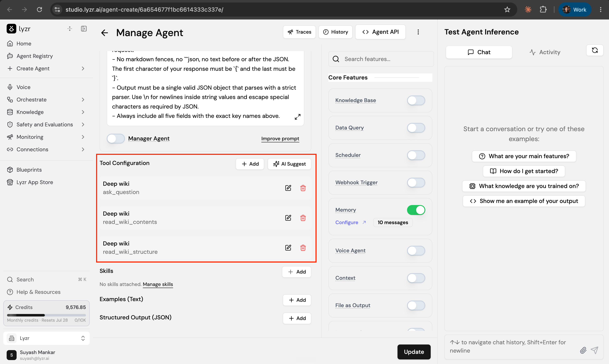Open the Manage skills link
609x364 pixels.
[158, 284]
